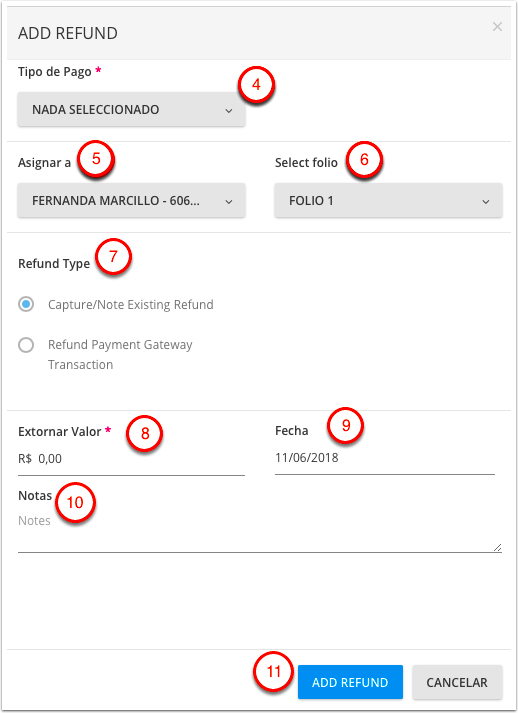Choose Refund Payment Gateway Transaction radio

(26, 345)
